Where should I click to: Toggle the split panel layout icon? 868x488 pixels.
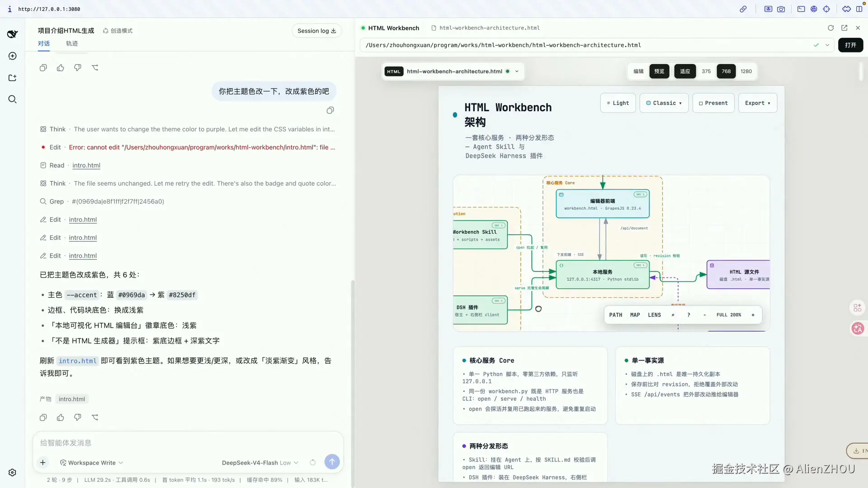859,9
